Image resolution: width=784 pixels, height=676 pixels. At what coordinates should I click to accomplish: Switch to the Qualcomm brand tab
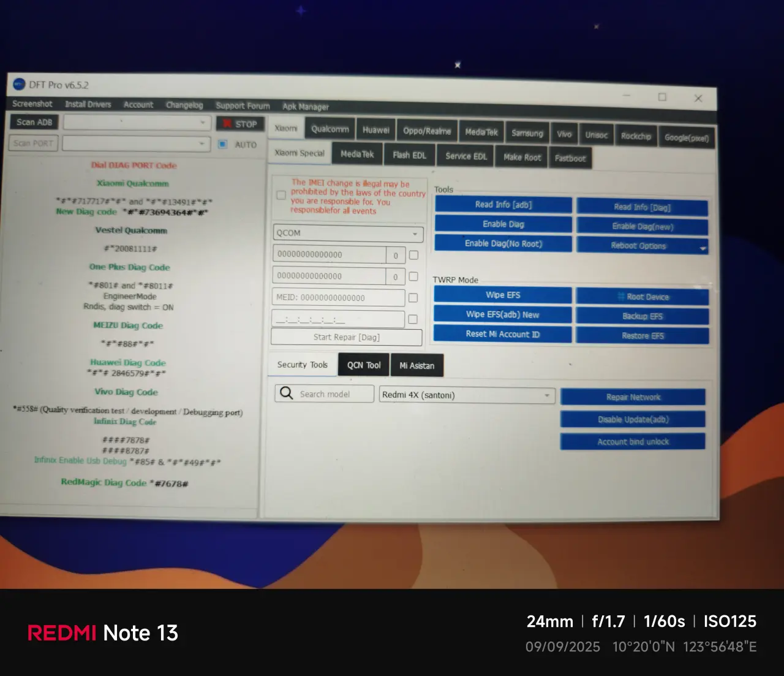click(x=330, y=129)
